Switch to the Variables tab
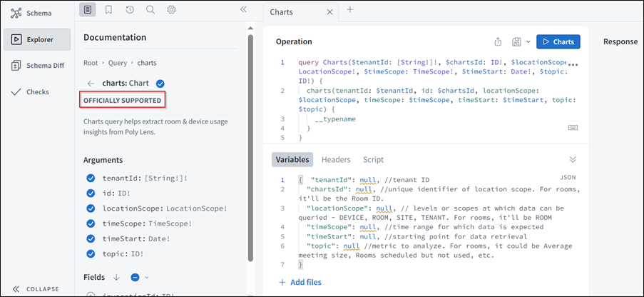 point(292,160)
